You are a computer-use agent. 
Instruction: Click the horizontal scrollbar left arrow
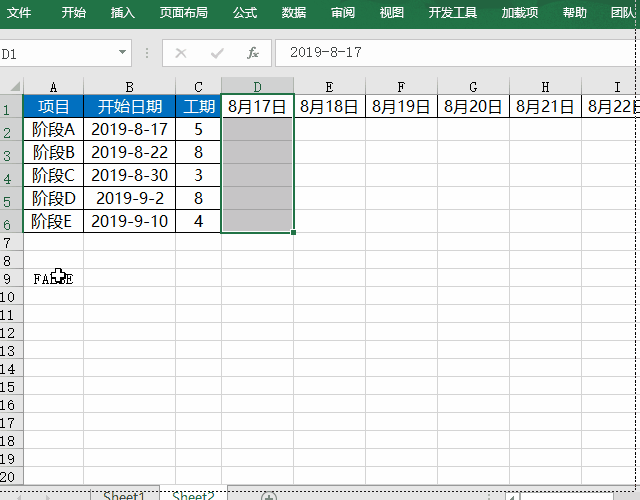point(512,496)
